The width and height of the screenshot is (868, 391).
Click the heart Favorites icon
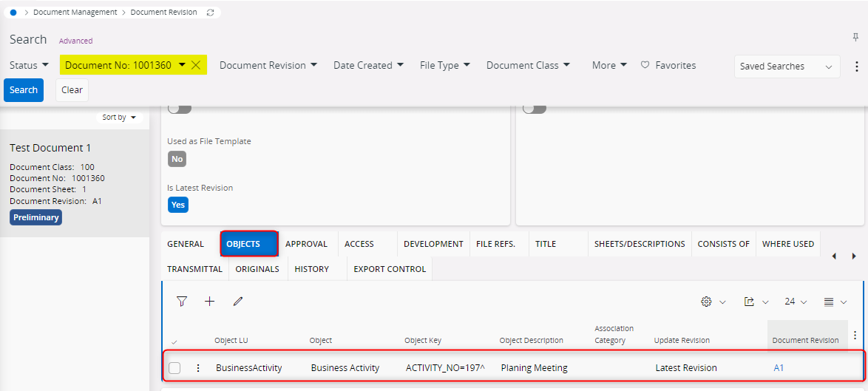pos(645,65)
